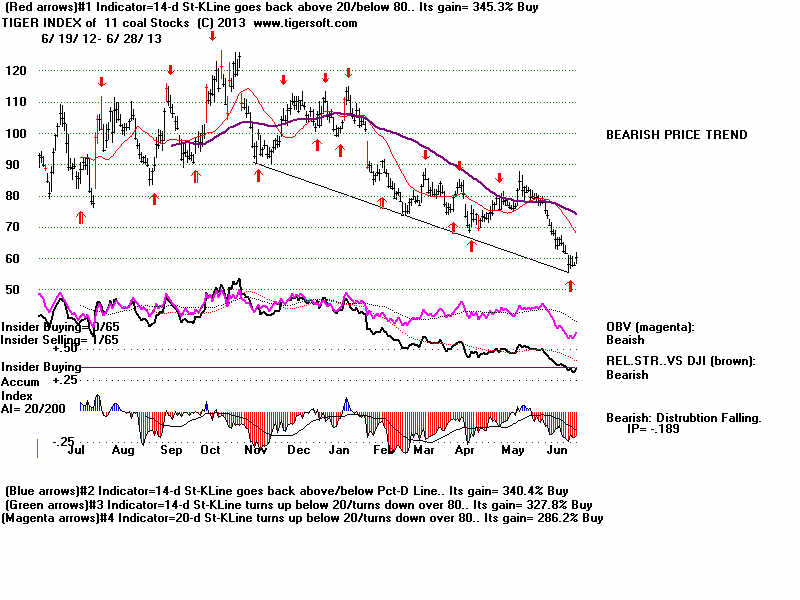Click the red down arrow above October's peak
800x600 pixels.
coord(213,36)
